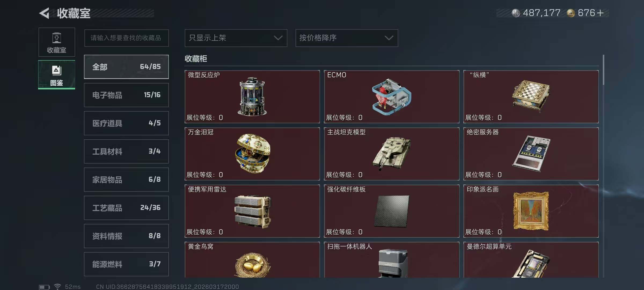
Task: Select the 印象派名画 painting thumbnail
Action: pos(531,211)
